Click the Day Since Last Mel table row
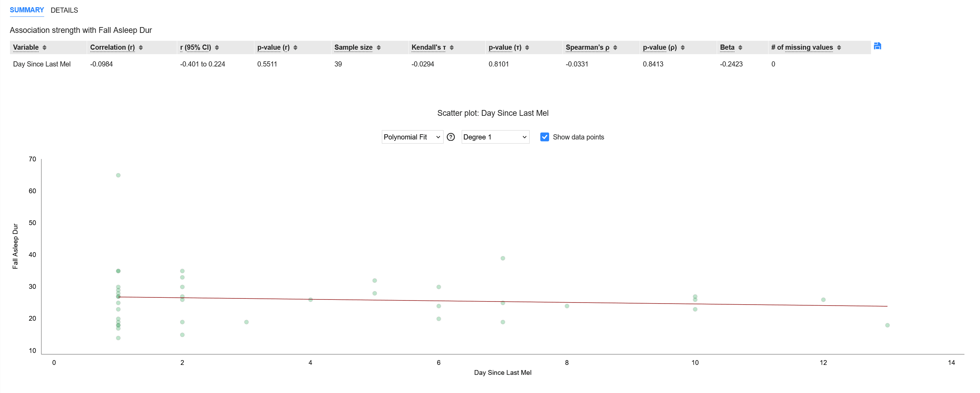Viewport: 980px width, 393px height. (x=42, y=64)
